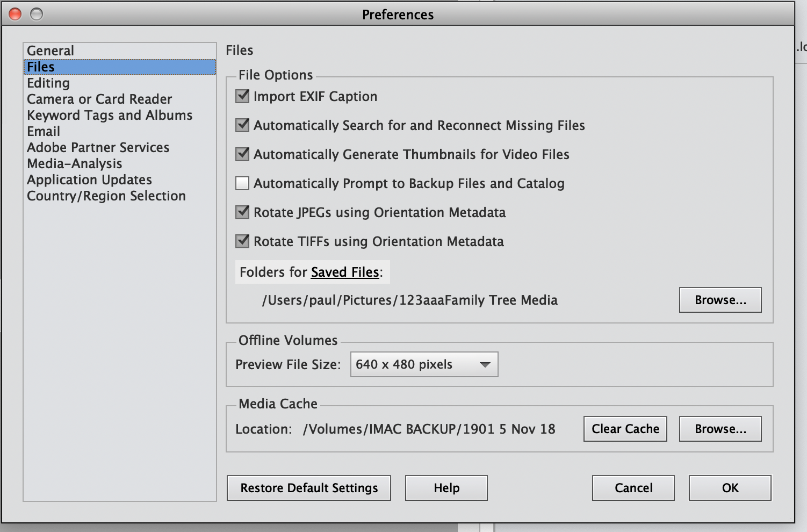Screen dimensions: 807x532
Task: Open Adobe Partner Services preferences
Action: point(120,147)
